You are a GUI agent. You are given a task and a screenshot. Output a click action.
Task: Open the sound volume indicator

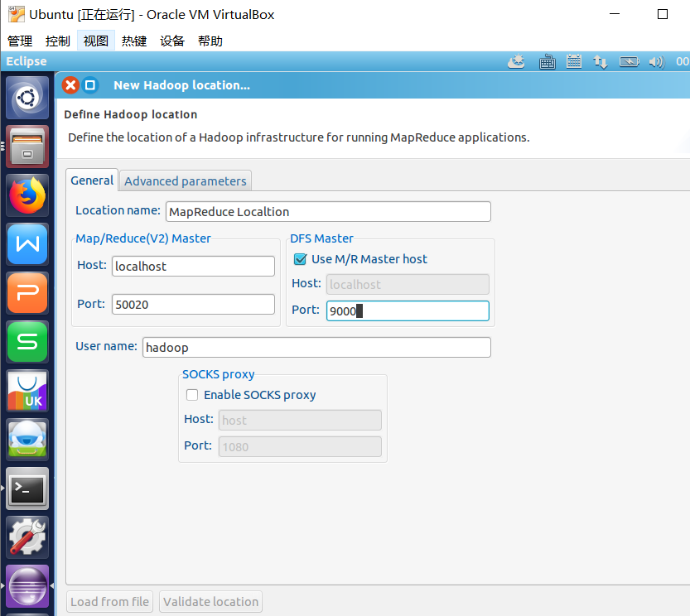656,61
